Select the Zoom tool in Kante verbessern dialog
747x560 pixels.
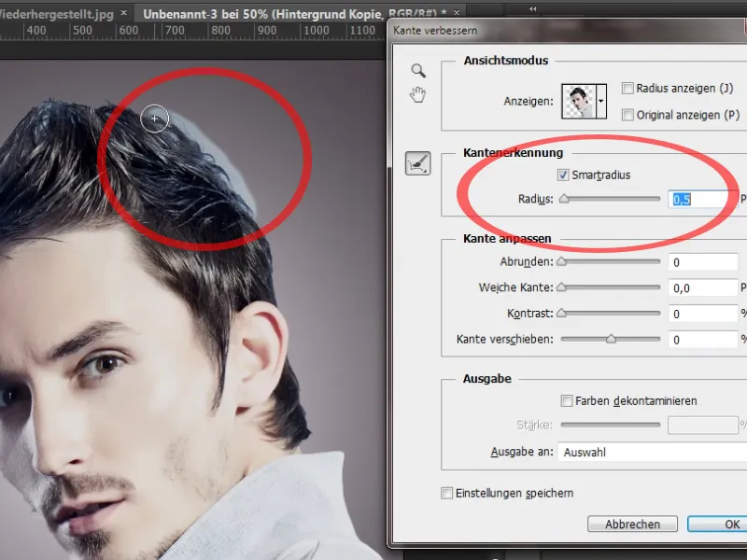pyautogui.click(x=418, y=71)
